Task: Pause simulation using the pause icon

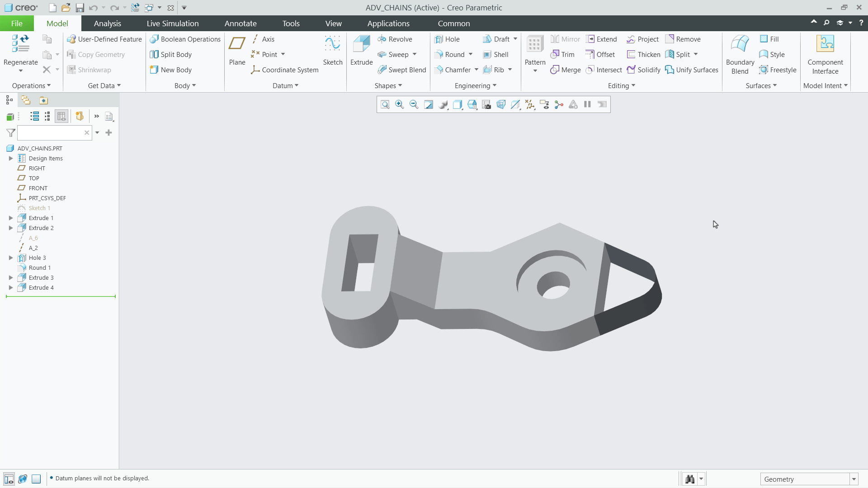Action: point(587,104)
